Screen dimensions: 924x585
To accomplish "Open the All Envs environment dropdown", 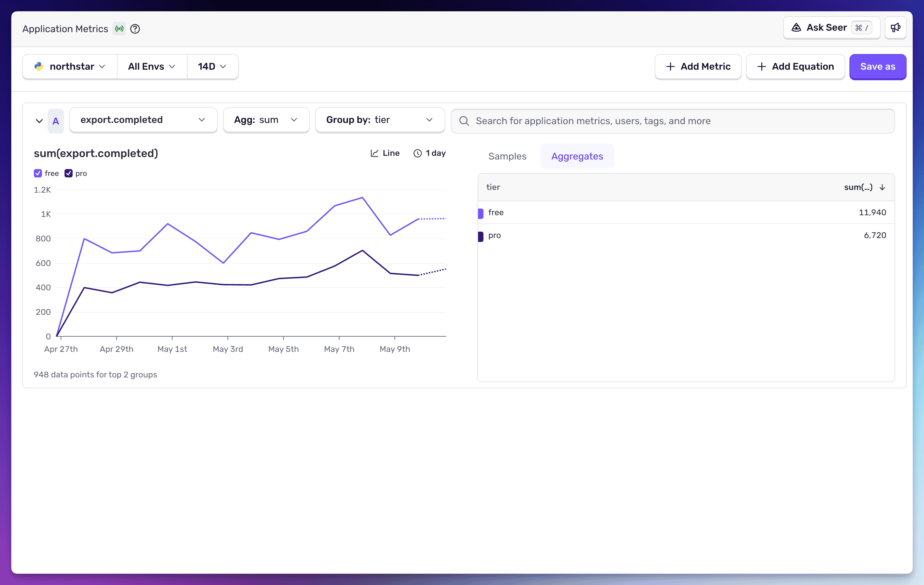I will [152, 67].
